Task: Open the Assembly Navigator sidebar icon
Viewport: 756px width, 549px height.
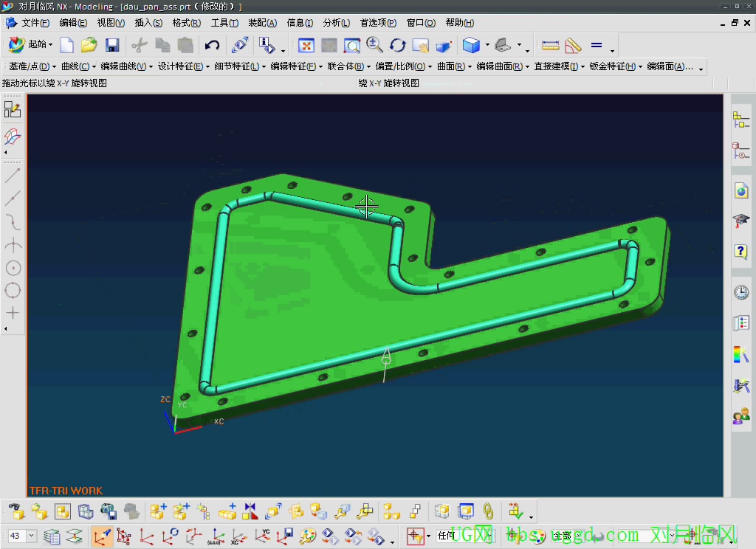Action: pyautogui.click(x=741, y=120)
